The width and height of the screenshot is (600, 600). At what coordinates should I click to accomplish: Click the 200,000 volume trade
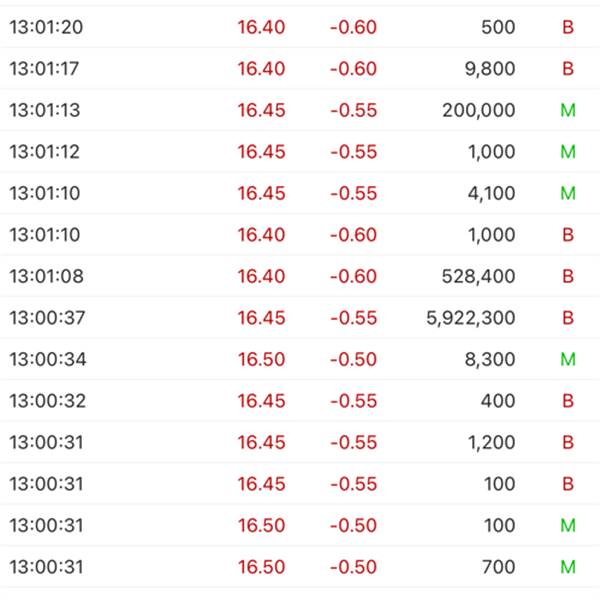(x=479, y=111)
